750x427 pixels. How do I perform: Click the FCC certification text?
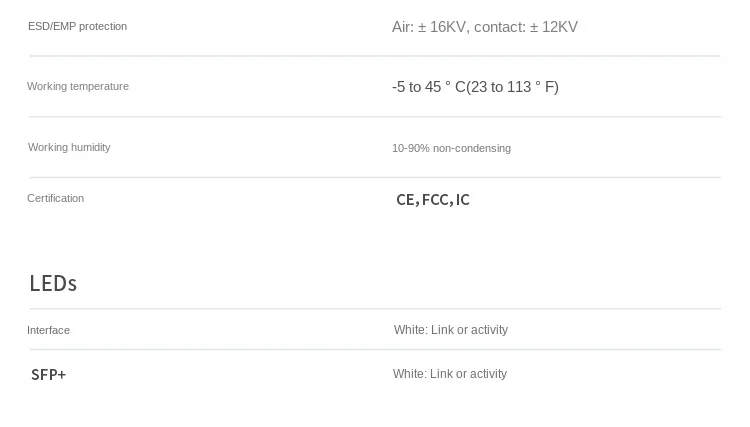435,200
